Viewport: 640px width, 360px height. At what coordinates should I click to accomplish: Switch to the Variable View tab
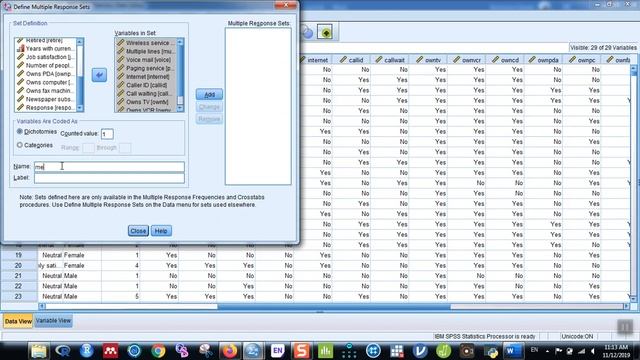53,321
